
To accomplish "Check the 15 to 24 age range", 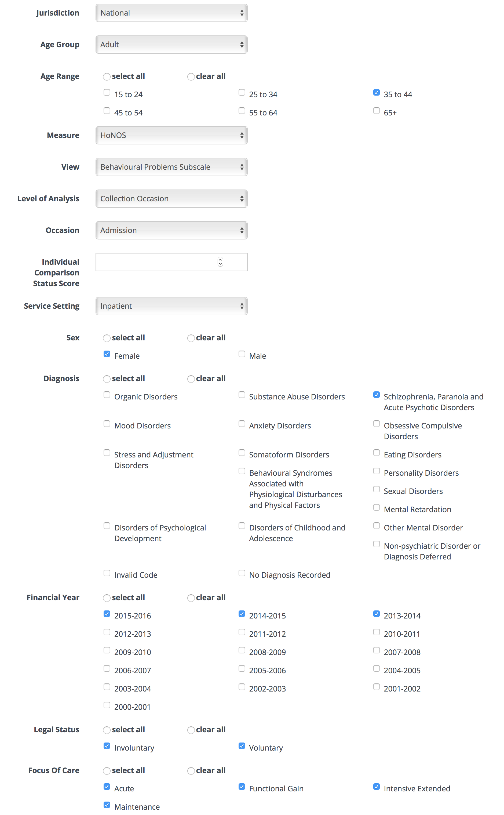I will tap(107, 92).
